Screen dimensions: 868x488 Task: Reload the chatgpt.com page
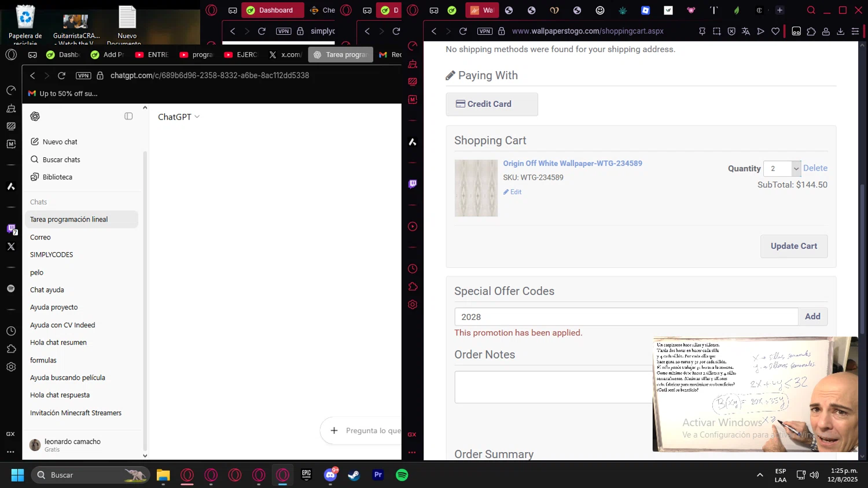coord(61,76)
